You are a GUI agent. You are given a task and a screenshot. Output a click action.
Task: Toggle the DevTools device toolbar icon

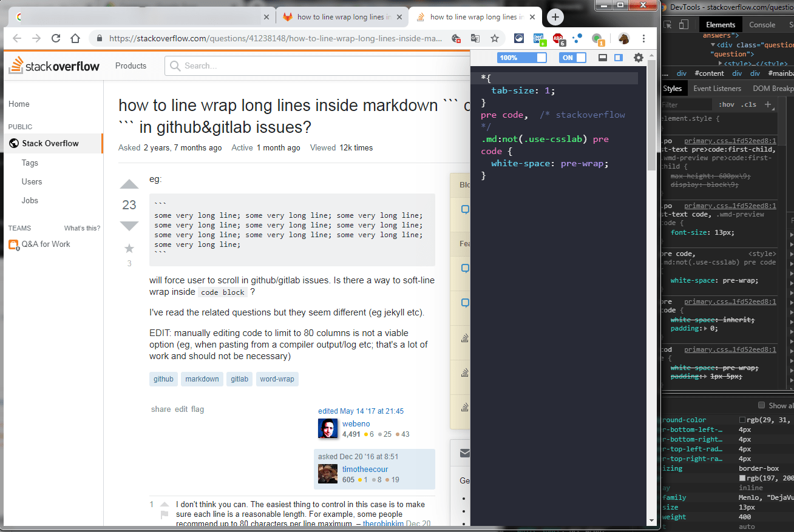click(x=684, y=25)
